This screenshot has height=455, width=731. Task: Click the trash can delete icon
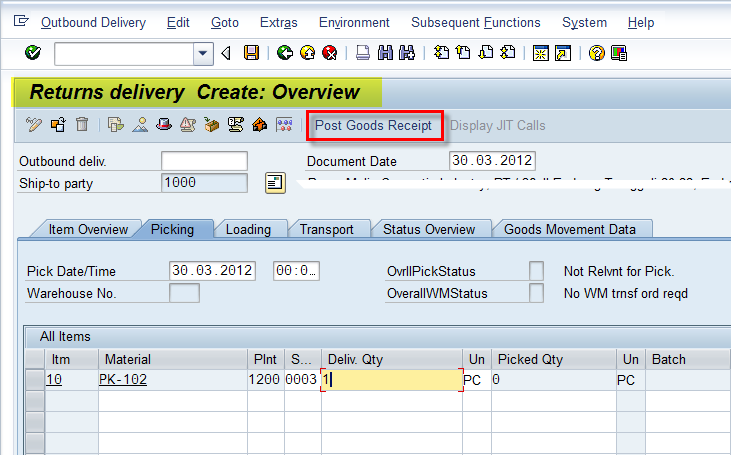[82, 125]
